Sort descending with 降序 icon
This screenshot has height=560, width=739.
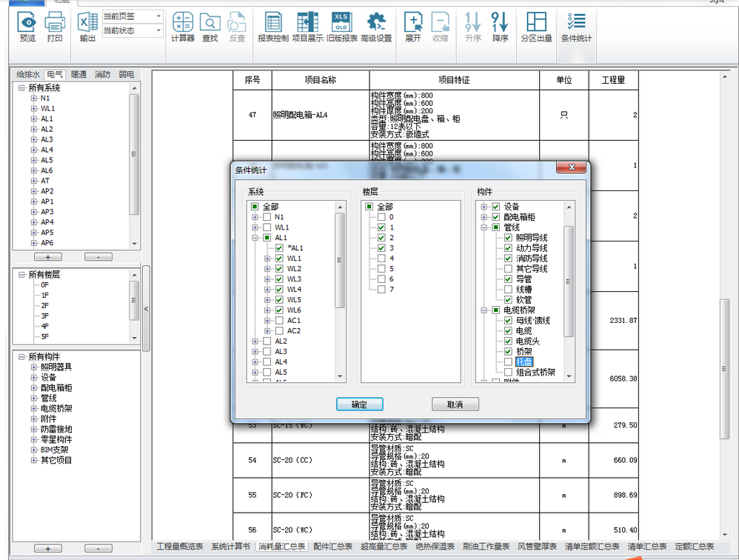[500, 27]
